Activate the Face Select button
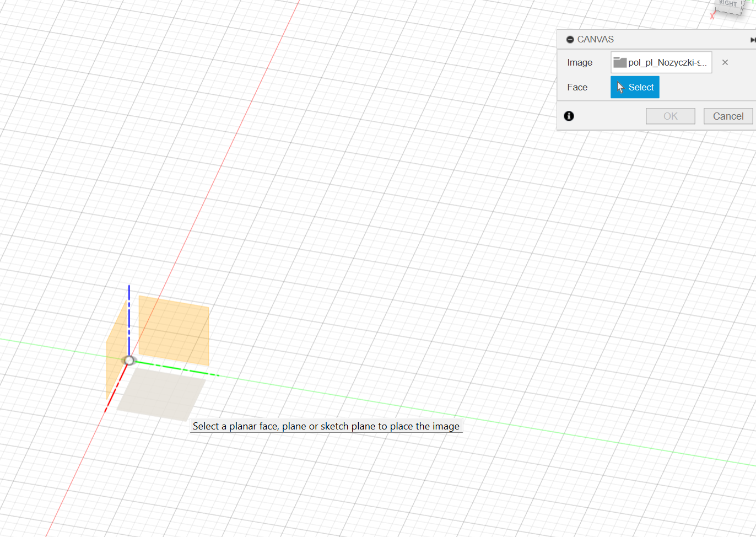 [635, 87]
